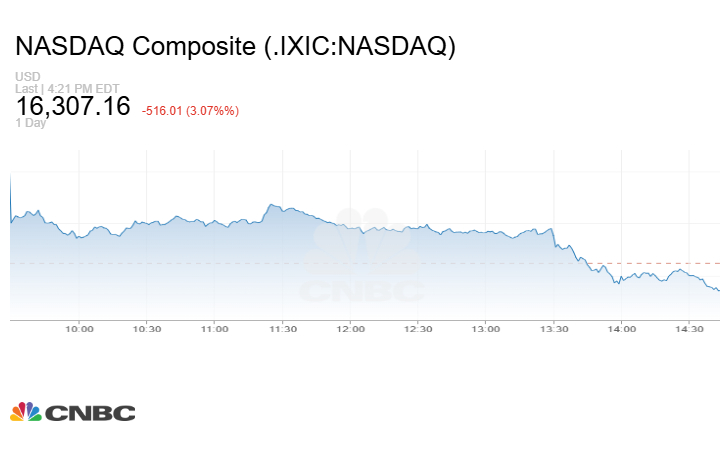Click the orange dashed previous-close line
This screenshot has height=450, width=720.
coord(652,264)
